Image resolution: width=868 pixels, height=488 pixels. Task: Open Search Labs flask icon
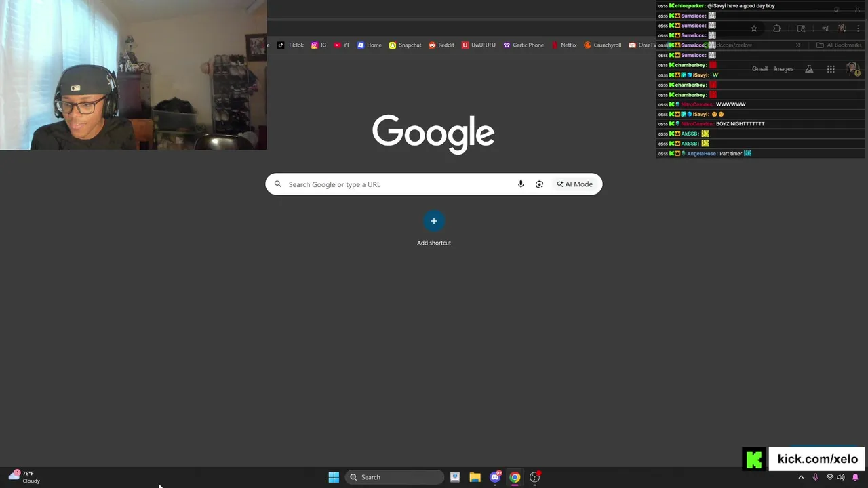click(809, 69)
